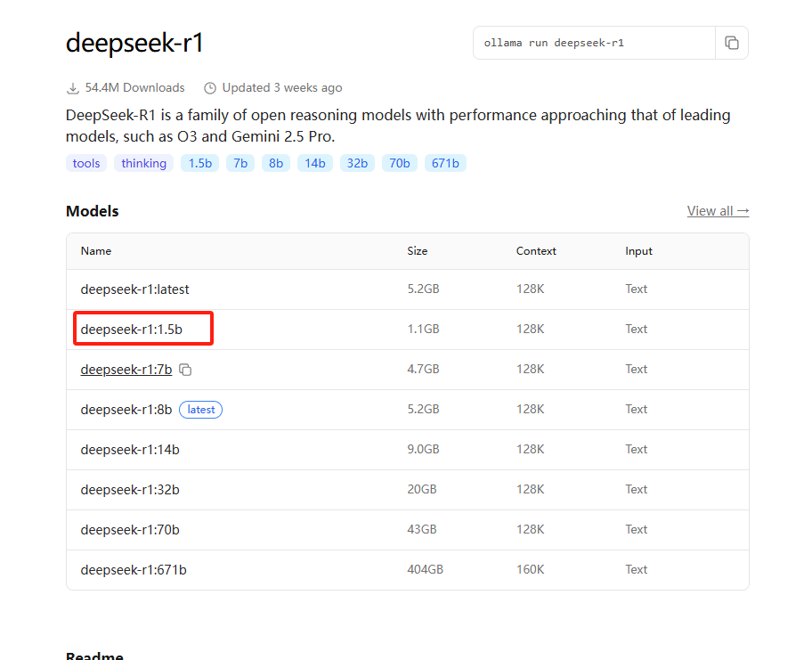Click the Text input cell in 671b row
This screenshot has width=812, height=660.
[636, 569]
